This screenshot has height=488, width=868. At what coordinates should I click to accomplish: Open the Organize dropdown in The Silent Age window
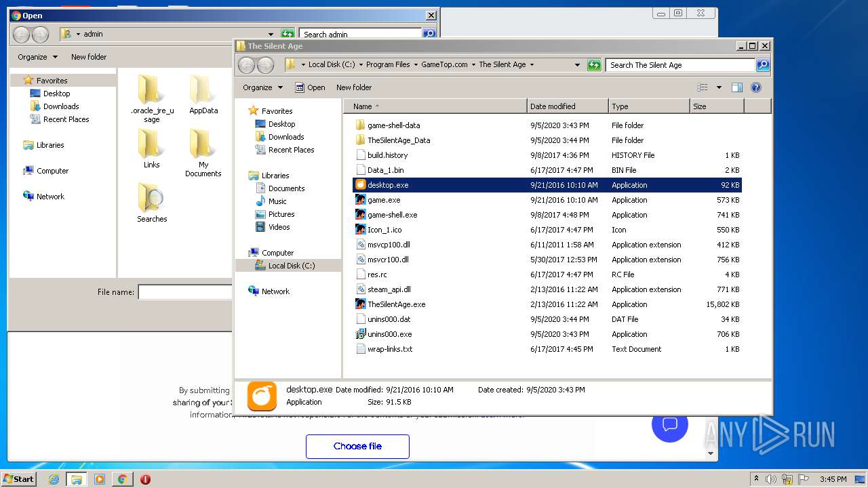click(x=263, y=87)
